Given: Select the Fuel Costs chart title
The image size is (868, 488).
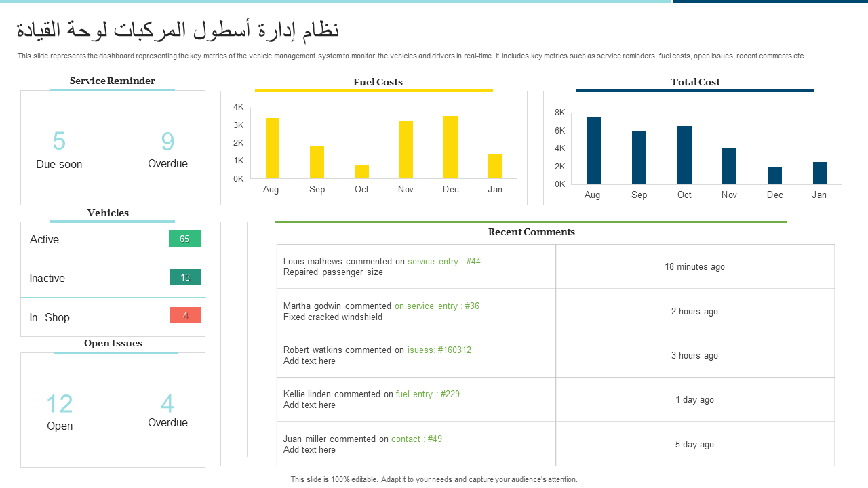Looking at the screenshot, I should 378,82.
